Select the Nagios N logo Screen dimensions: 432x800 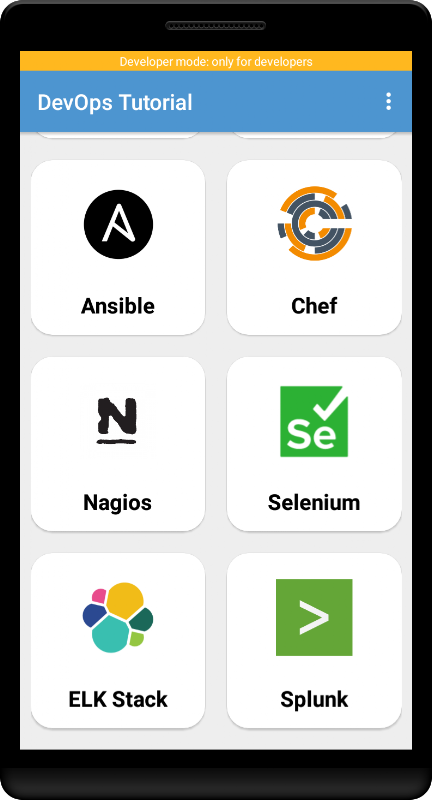pyautogui.click(x=117, y=421)
